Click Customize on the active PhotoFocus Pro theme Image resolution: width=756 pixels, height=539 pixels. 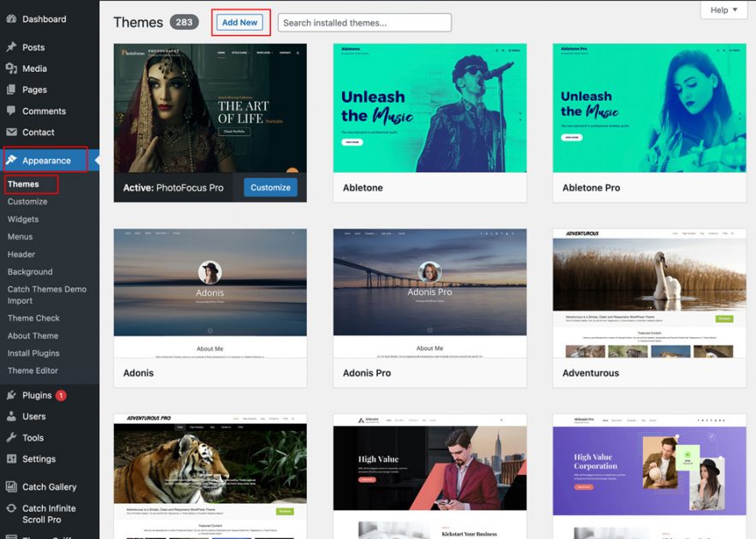pyautogui.click(x=270, y=187)
